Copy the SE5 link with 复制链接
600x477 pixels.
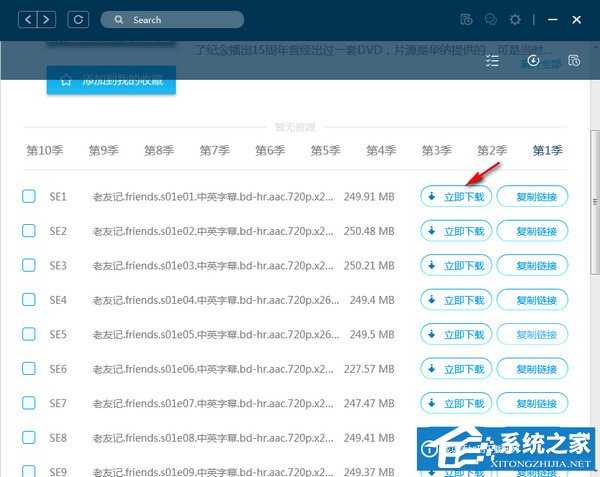point(532,334)
